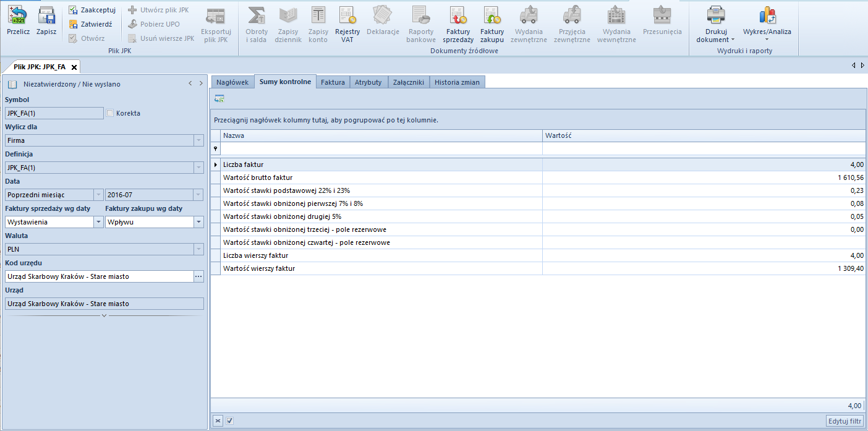Screen dimensions: 868x431
Task: Toggle the Korekta checkbox
Action: (110, 113)
